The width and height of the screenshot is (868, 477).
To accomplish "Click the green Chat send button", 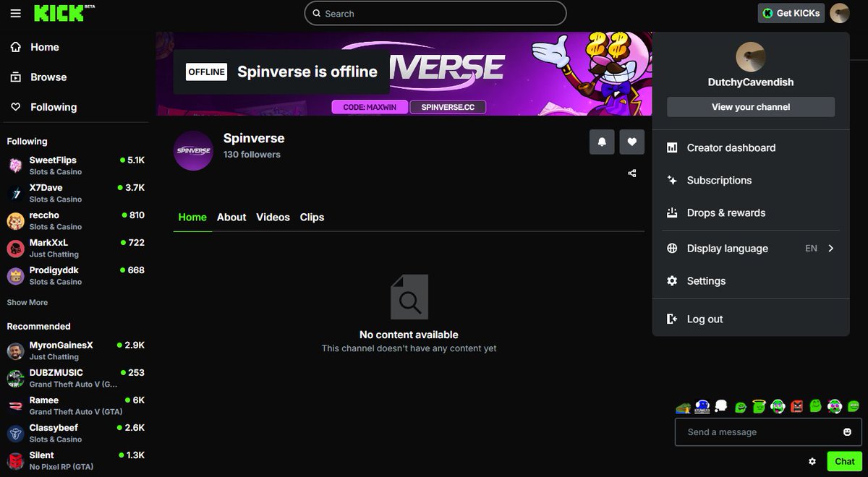I will [x=844, y=461].
